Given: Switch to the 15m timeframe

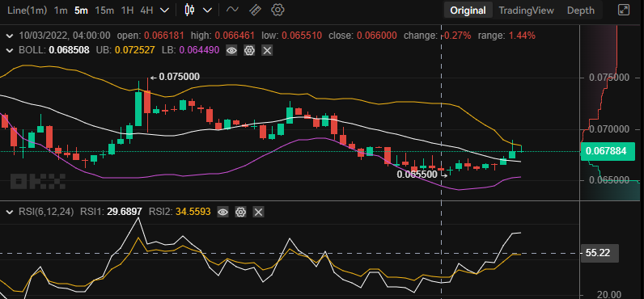Looking at the screenshot, I should pyautogui.click(x=104, y=11).
